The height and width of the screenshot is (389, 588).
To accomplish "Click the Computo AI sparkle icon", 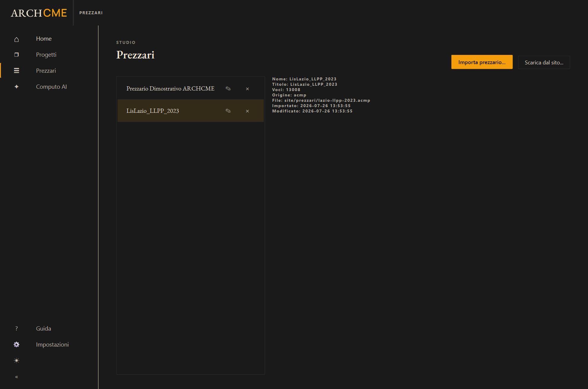I will 17,87.
